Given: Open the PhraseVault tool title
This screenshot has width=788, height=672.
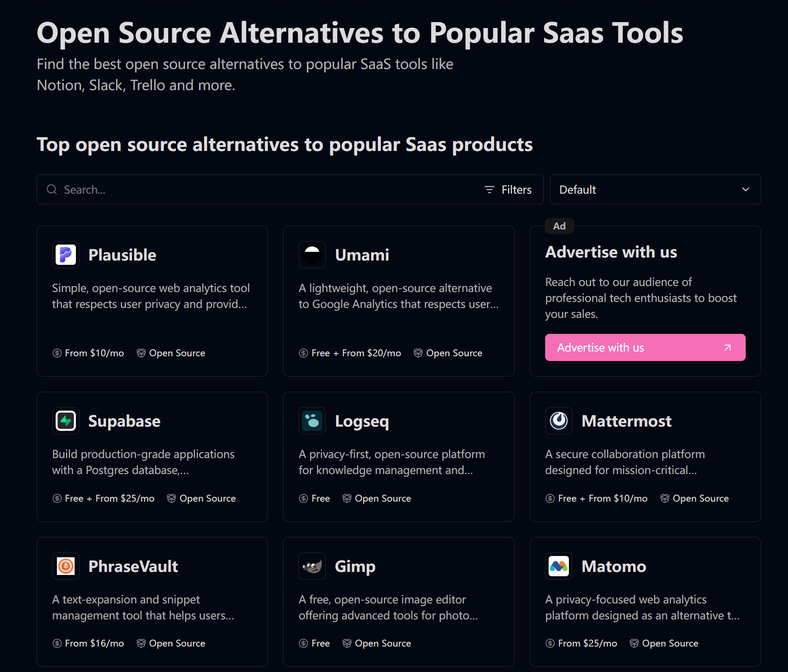Looking at the screenshot, I should click(x=133, y=566).
